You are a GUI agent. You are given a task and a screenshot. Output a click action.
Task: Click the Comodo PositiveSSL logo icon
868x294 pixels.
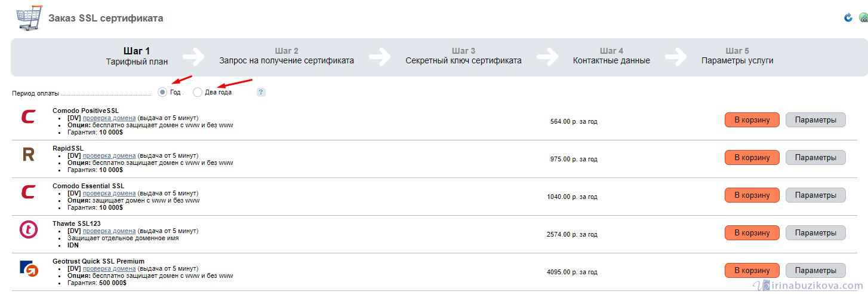28,117
